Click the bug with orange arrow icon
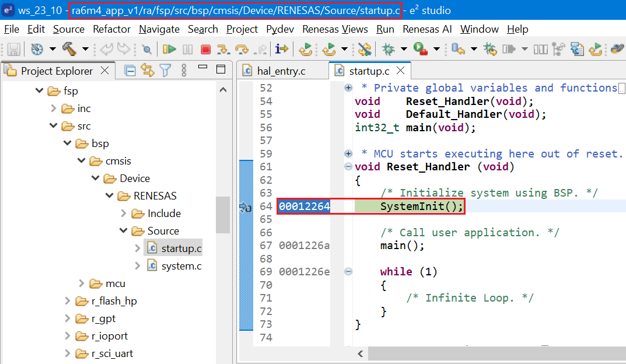This screenshot has height=364, width=626. [490, 50]
